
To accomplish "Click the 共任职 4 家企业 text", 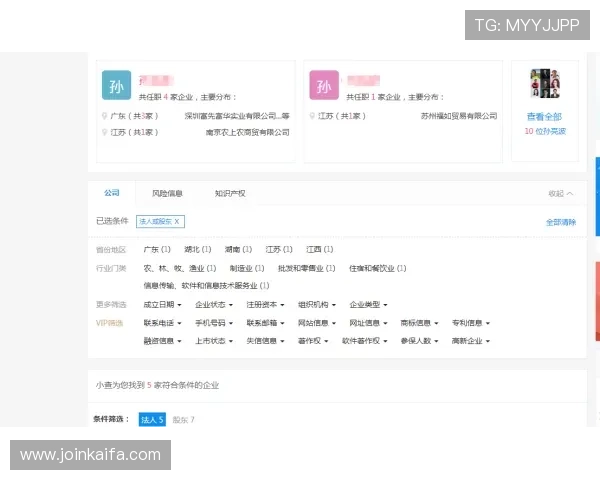I will click(x=166, y=97).
